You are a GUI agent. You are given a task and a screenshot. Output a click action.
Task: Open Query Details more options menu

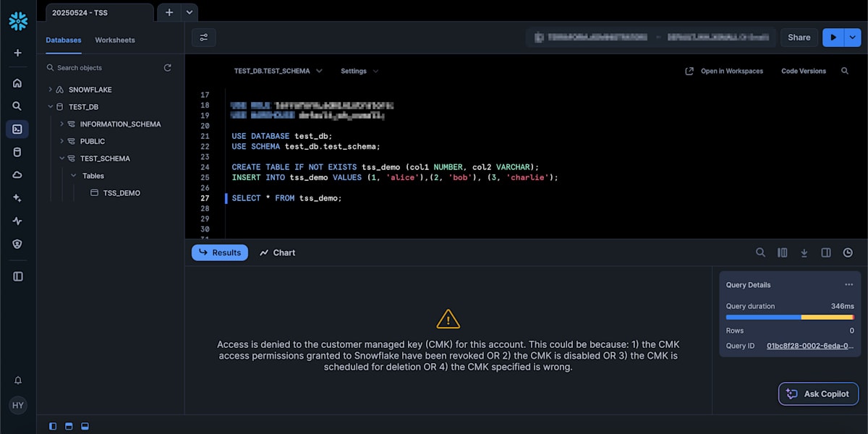pos(849,285)
